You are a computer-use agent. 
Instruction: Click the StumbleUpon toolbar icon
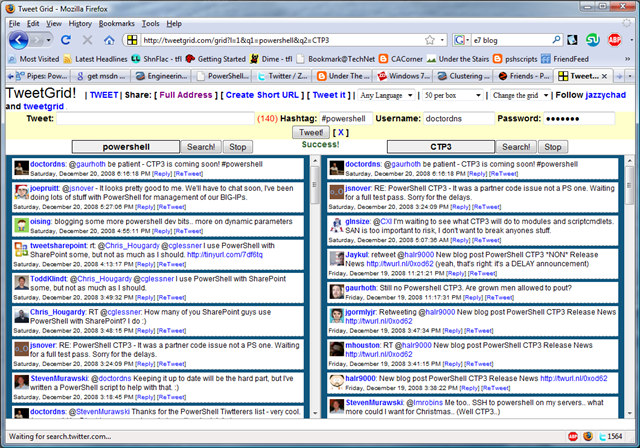coord(593,40)
